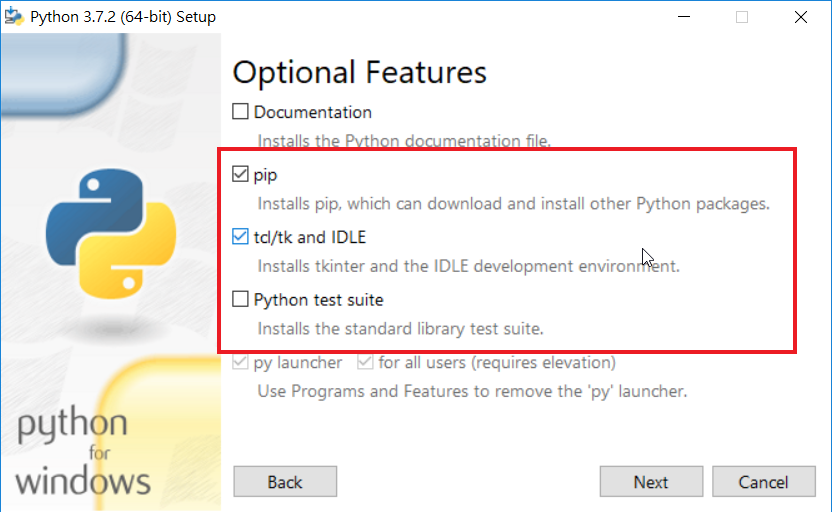Toggle the 'for all users' checkbox
Viewport: 832px width, 512px height.
pos(365,362)
